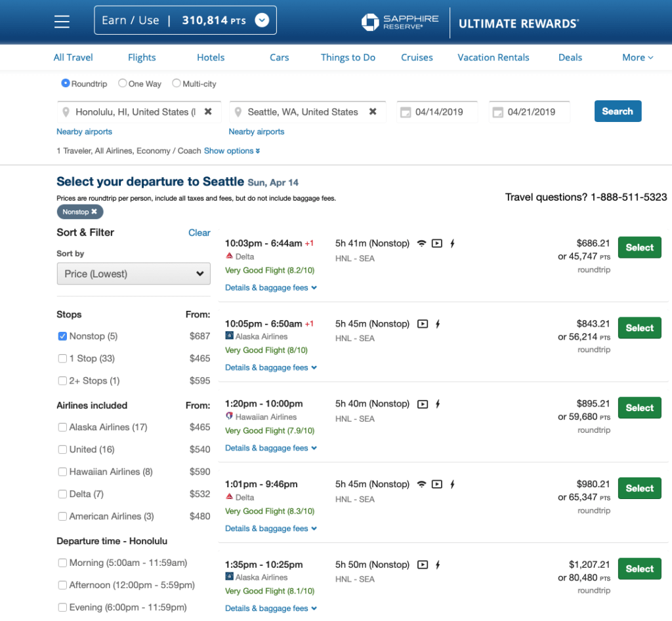The image size is (672, 621).
Task: Select the Roundtrip radio button
Action: 65,83
